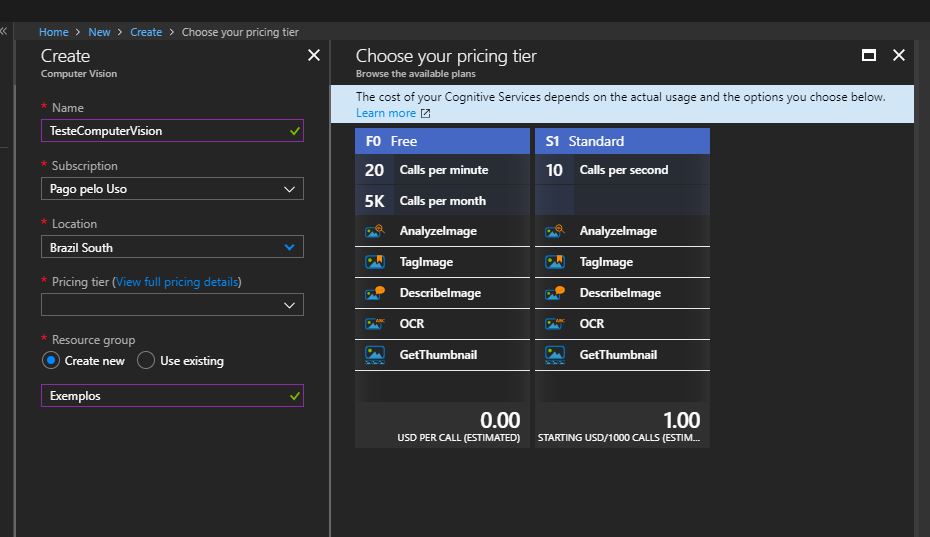930x537 pixels.
Task: Select the Use existing radio button
Action: tap(146, 361)
